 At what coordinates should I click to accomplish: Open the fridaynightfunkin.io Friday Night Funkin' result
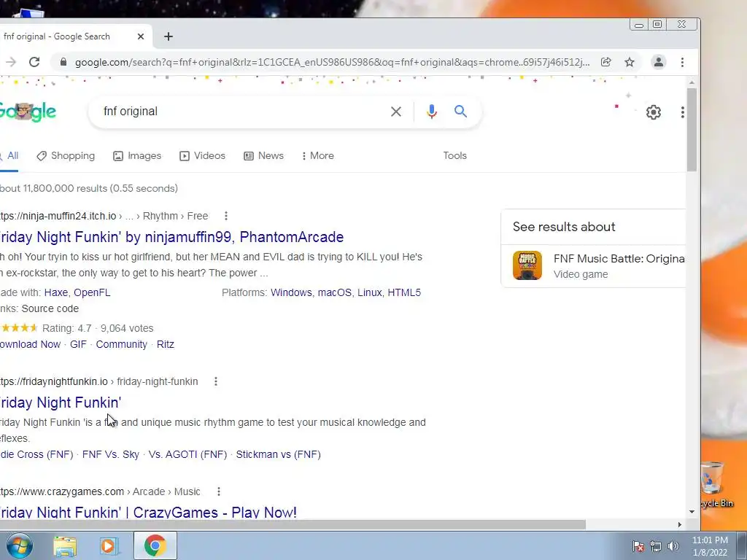click(61, 402)
